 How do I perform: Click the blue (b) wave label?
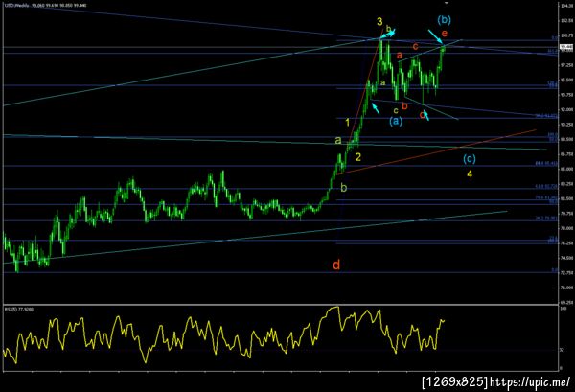tap(444, 20)
